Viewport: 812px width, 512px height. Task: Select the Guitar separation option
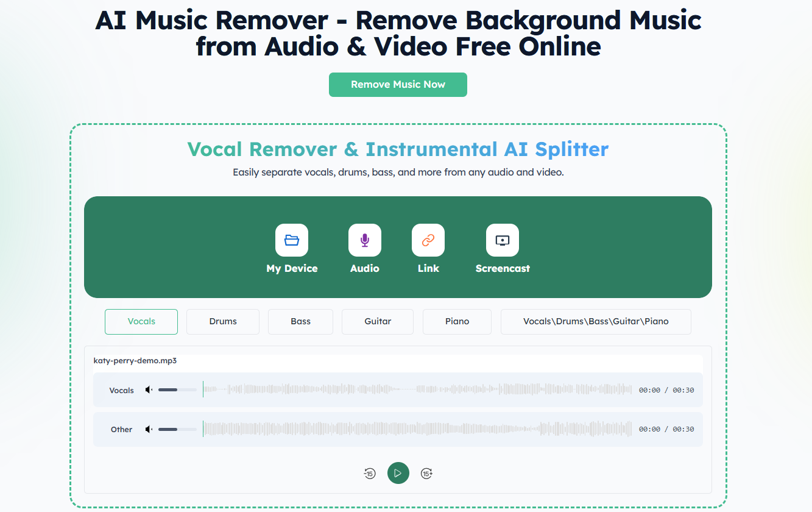377,321
